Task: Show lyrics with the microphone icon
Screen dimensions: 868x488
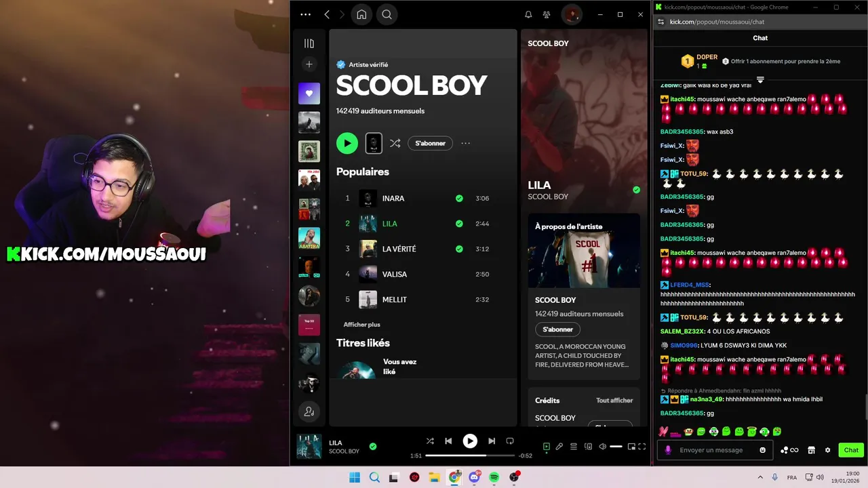Action: (559, 447)
